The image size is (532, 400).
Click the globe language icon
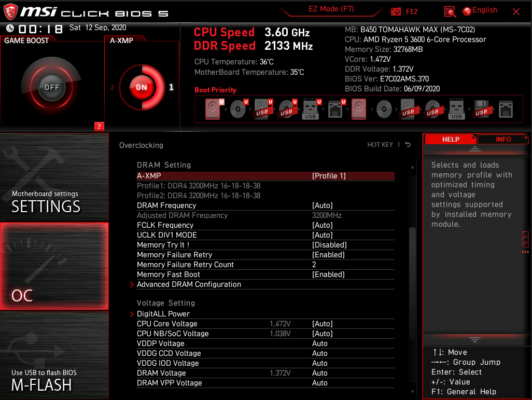pyautogui.click(x=467, y=11)
